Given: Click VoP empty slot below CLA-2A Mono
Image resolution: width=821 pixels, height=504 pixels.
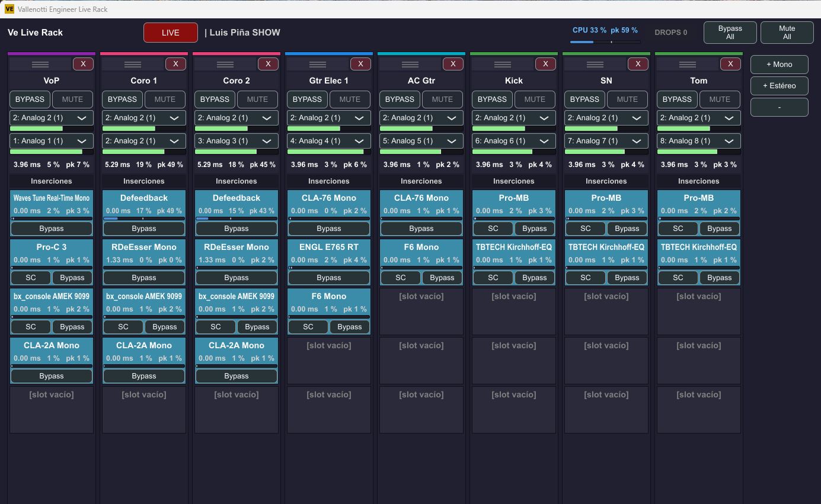Looking at the screenshot, I should pyautogui.click(x=52, y=410).
